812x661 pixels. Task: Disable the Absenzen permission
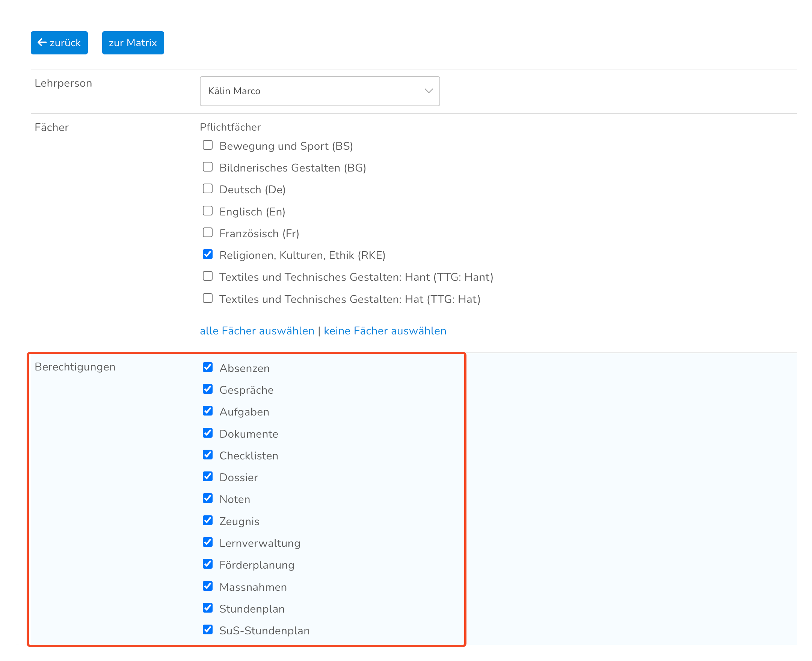coord(208,367)
